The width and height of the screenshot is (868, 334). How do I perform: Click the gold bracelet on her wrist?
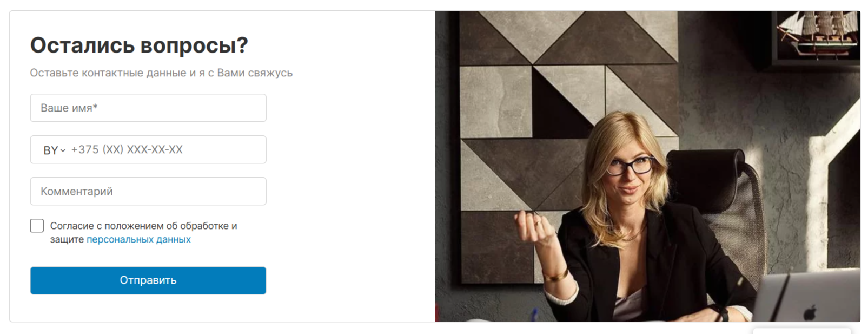pos(556,274)
